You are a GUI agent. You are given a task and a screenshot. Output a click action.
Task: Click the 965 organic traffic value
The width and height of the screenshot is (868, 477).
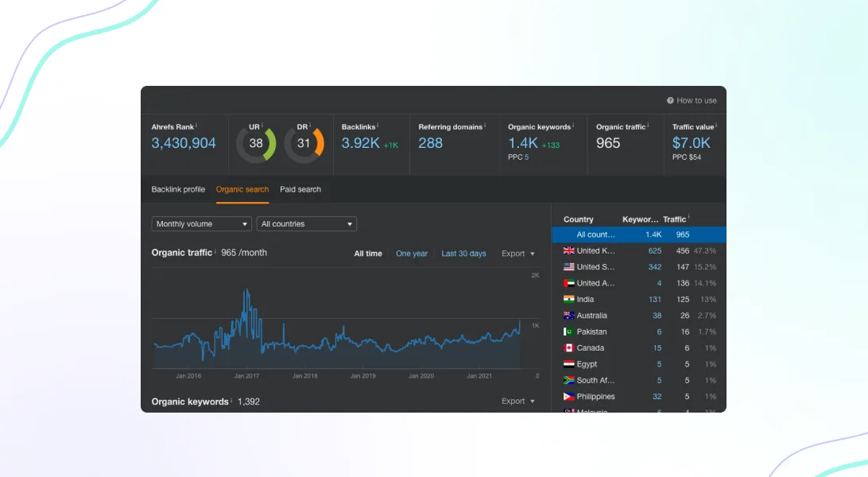pyautogui.click(x=608, y=143)
